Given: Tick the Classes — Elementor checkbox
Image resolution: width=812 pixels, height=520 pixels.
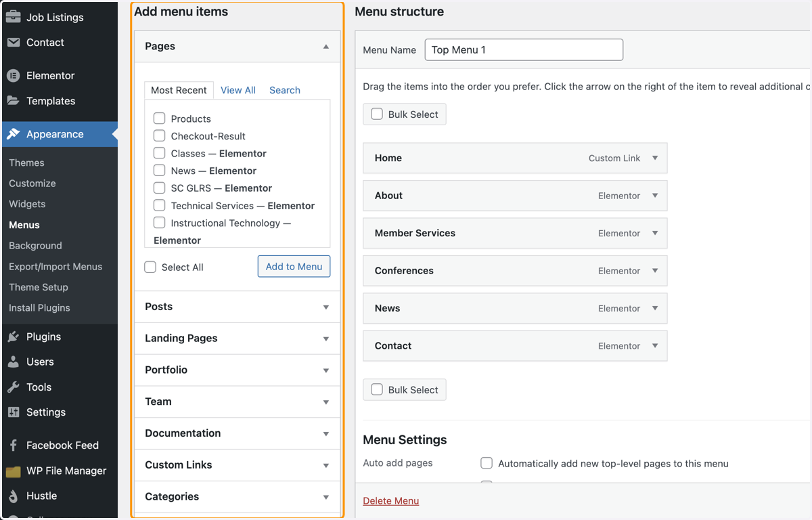Looking at the screenshot, I should (160, 153).
